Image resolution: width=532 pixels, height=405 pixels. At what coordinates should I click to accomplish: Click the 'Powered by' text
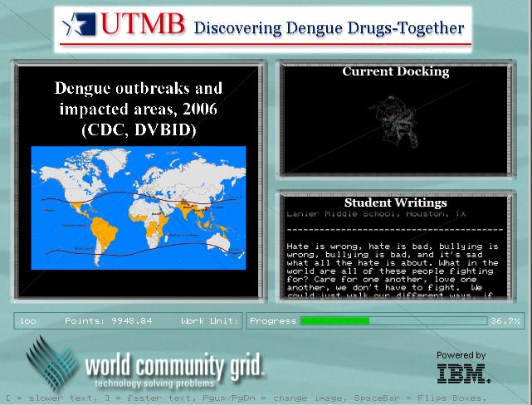[x=461, y=355]
